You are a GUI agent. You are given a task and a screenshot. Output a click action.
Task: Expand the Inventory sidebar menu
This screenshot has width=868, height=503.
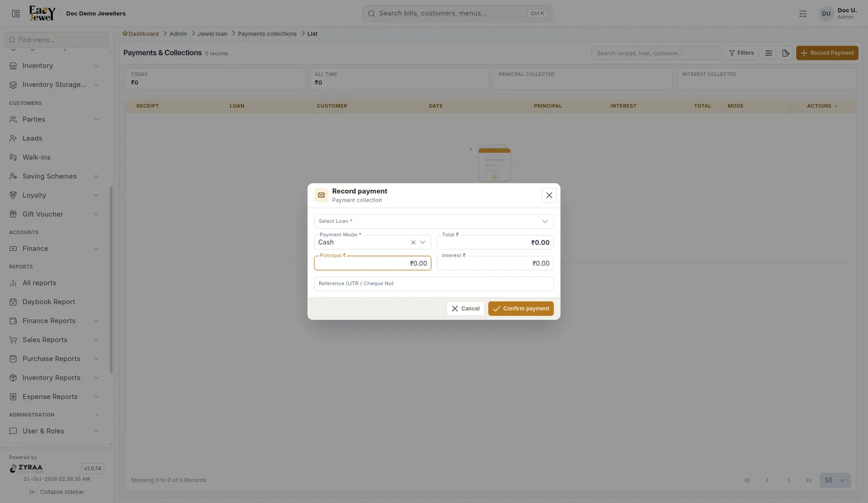tap(54, 66)
